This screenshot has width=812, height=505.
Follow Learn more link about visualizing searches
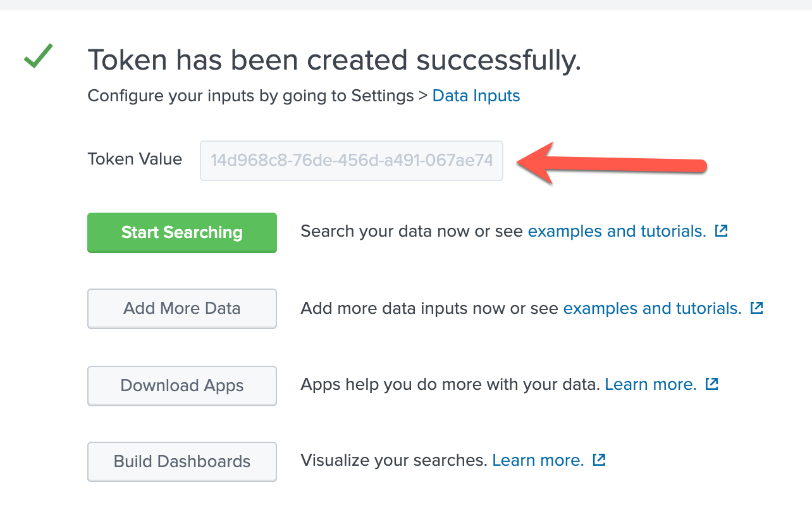pyautogui.click(x=538, y=460)
